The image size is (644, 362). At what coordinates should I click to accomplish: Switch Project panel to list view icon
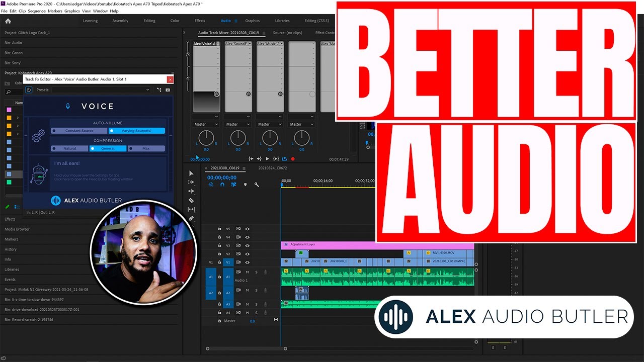click(17, 207)
